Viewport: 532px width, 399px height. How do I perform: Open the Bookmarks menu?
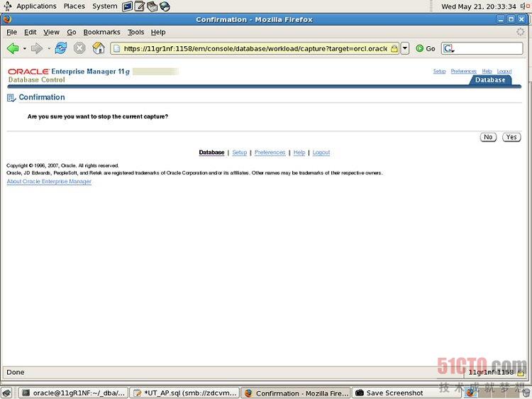[x=101, y=32]
